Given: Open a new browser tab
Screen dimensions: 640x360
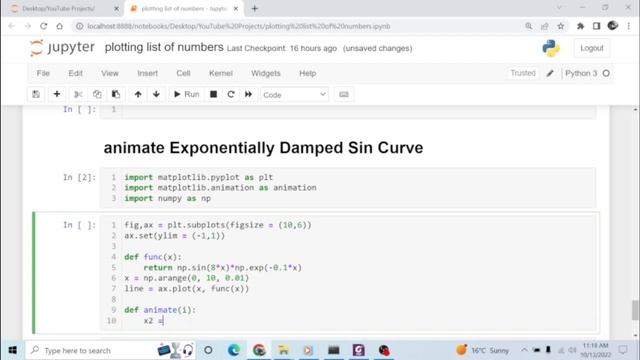Looking at the screenshot, I should tap(255, 9).
